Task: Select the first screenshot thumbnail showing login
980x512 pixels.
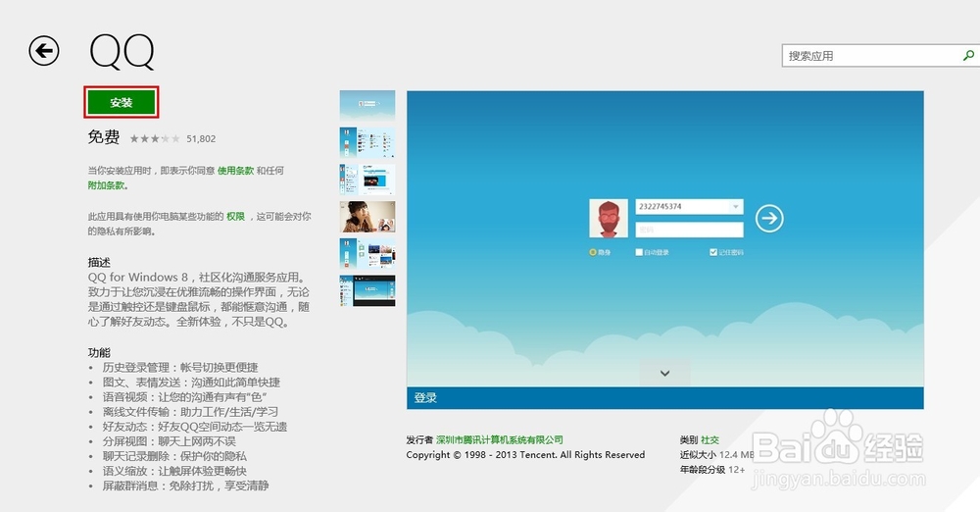Action: click(x=367, y=106)
